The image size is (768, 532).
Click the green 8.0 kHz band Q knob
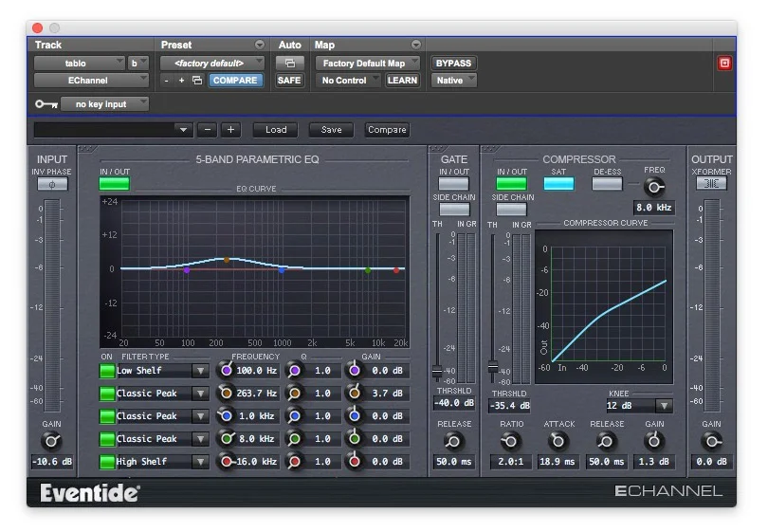click(294, 439)
